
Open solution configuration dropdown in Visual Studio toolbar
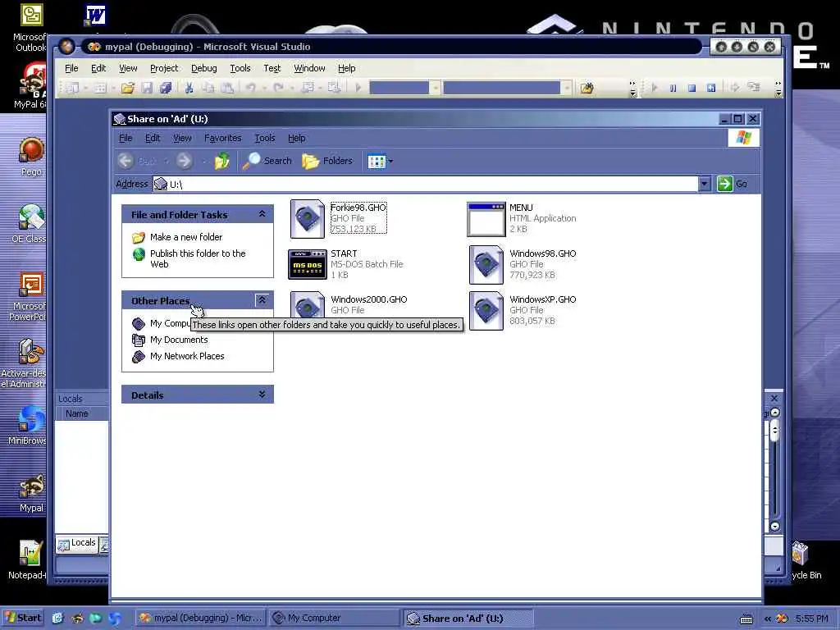[x=436, y=88]
